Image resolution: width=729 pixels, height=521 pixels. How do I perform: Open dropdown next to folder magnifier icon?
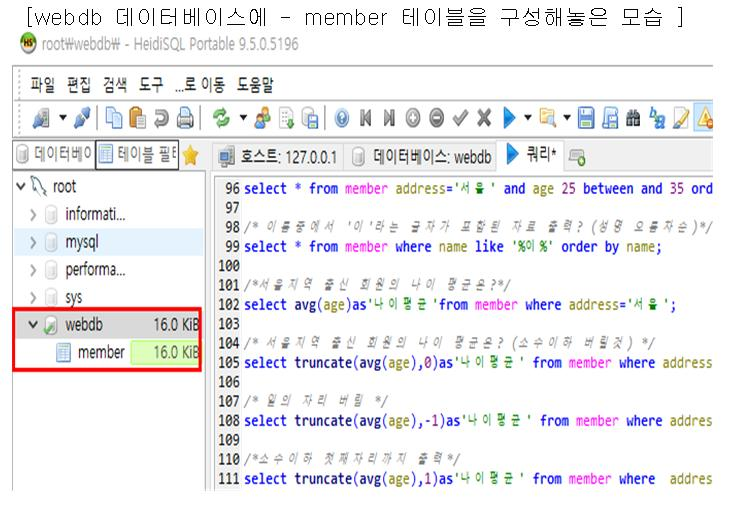[x=567, y=118]
